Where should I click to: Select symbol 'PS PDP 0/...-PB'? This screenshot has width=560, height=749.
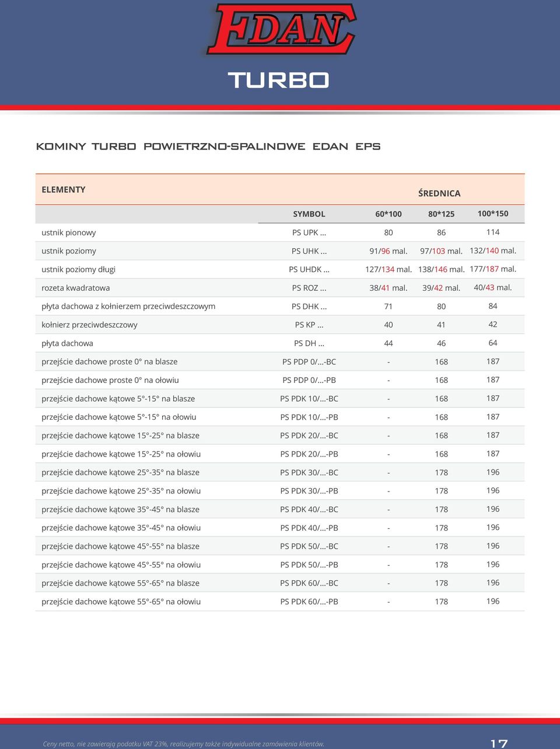pos(309,380)
